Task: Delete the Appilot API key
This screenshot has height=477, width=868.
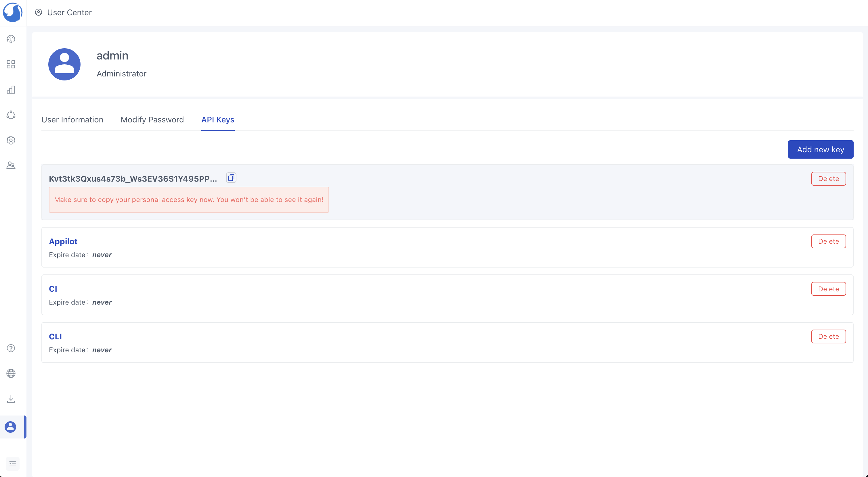Action: click(829, 241)
